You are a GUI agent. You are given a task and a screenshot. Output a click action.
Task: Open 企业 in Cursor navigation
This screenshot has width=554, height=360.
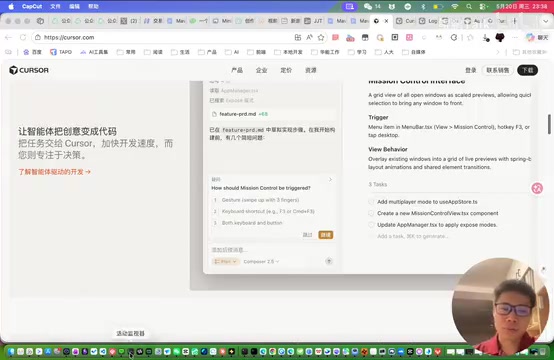coord(261,70)
